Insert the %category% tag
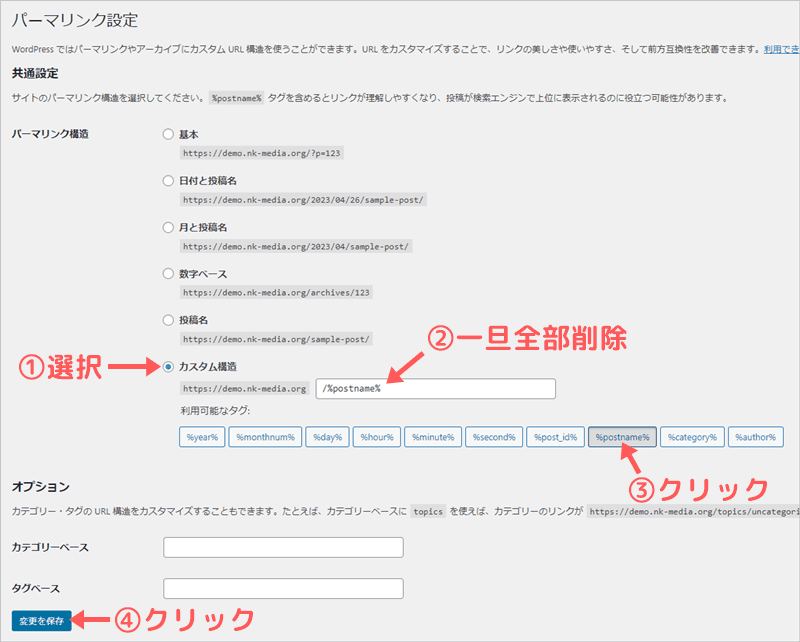This screenshot has height=642, width=800. (692, 437)
